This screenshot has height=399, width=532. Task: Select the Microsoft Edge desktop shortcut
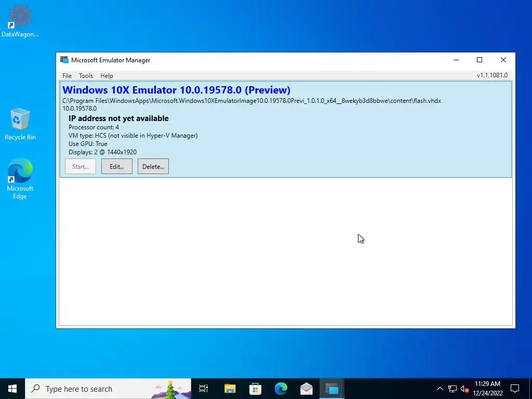pos(20,179)
